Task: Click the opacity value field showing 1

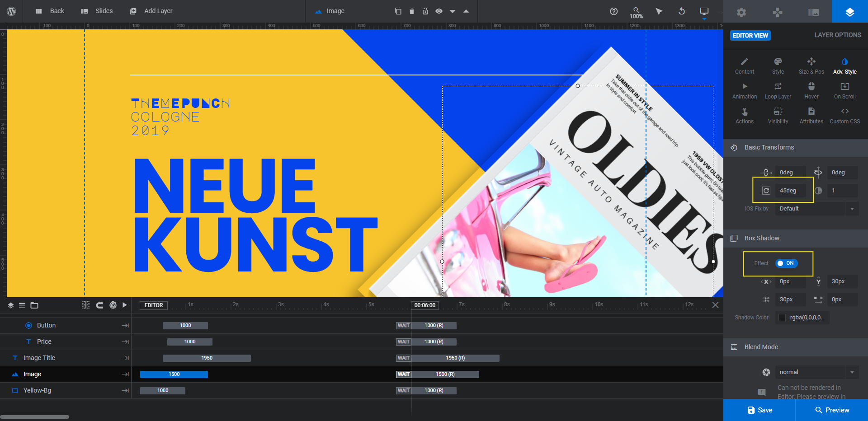Action: (843, 191)
